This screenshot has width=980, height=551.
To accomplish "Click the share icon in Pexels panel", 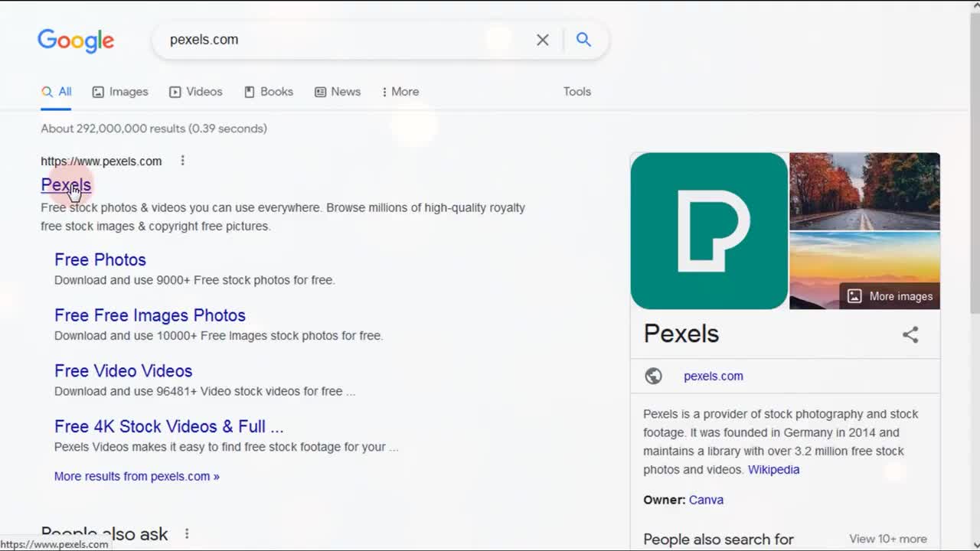I will pos(910,334).
